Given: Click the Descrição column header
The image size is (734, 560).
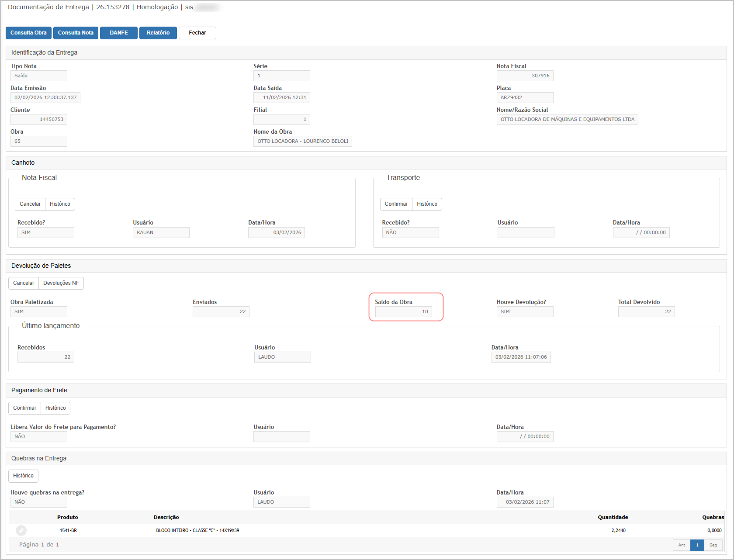Looking at the screenshot, I should point(166,517).
